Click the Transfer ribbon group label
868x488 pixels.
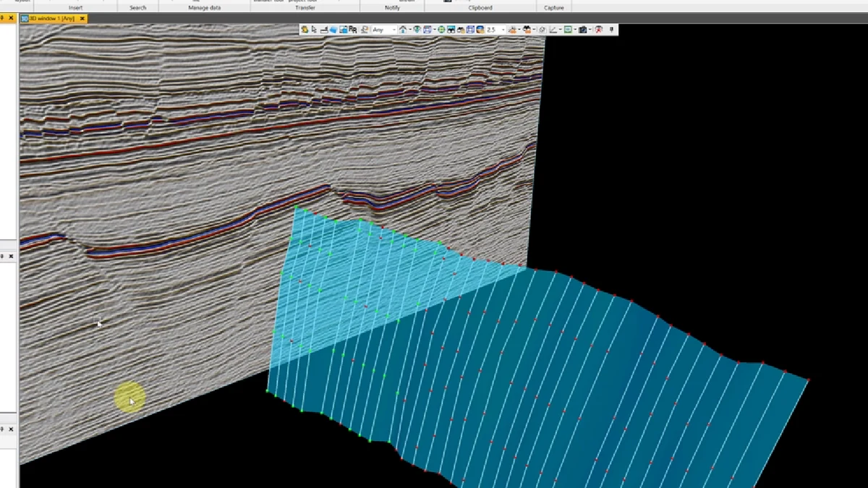[x=305, y=7]
